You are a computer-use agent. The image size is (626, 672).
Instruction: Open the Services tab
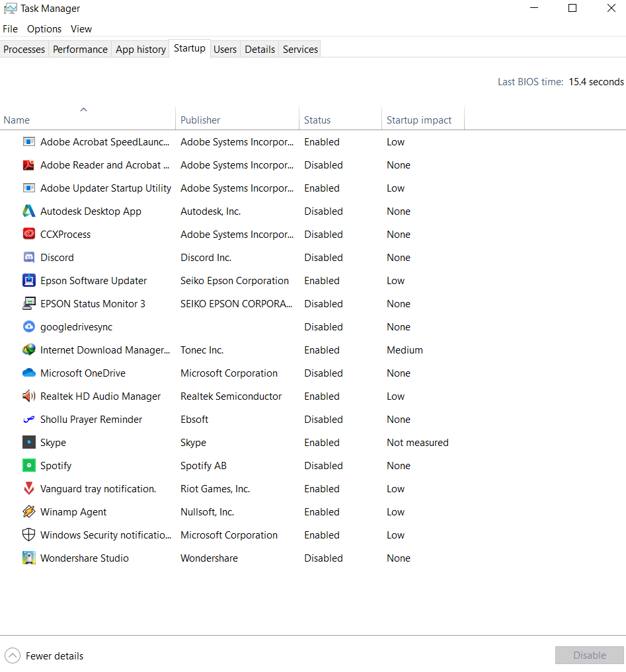[300, 50]
